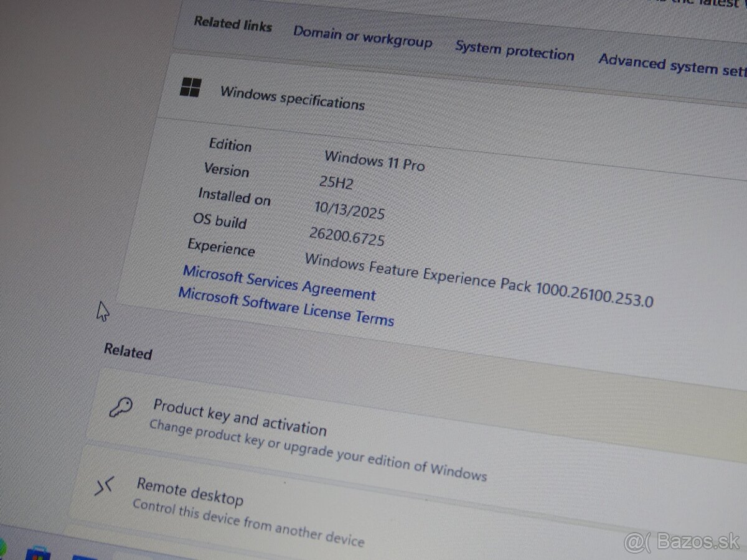The image size is (747, 560).
Task: Click the blue app icon on the taskbar
Action: coord(84,557)
